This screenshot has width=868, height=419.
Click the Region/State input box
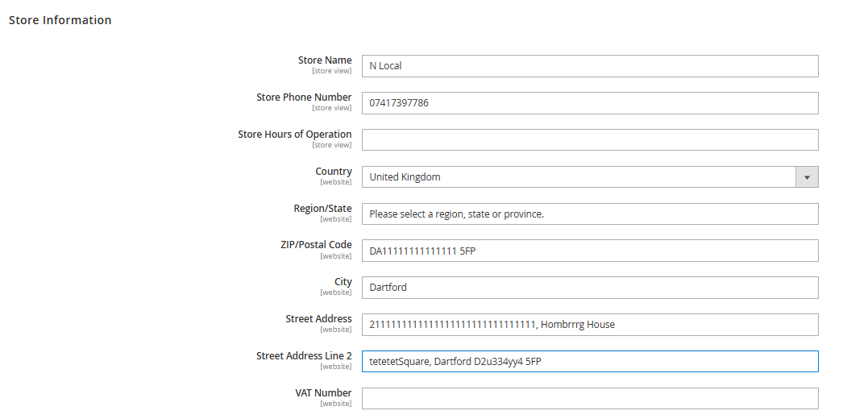pyautogui.click(x=589, y=214)
